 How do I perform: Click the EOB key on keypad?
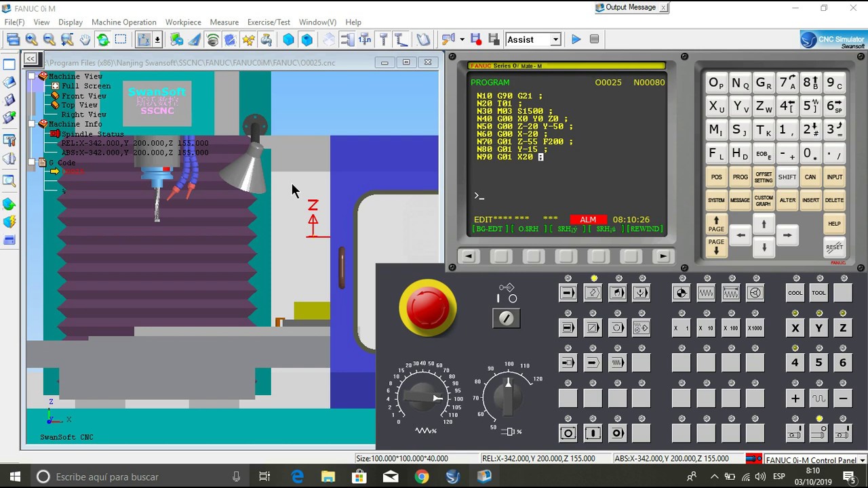click(764, 154)
